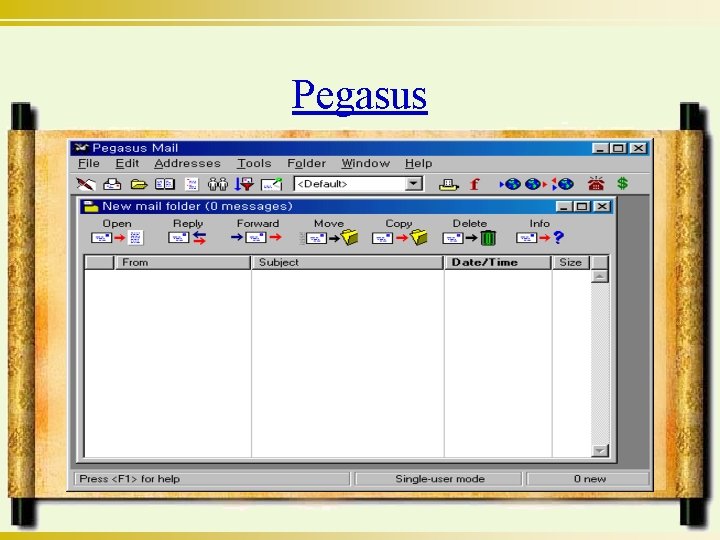The width and height of the screenshot is (720, 540).
Task: Click the red telephone toolbar icon
Action: [x=596, y=184]
